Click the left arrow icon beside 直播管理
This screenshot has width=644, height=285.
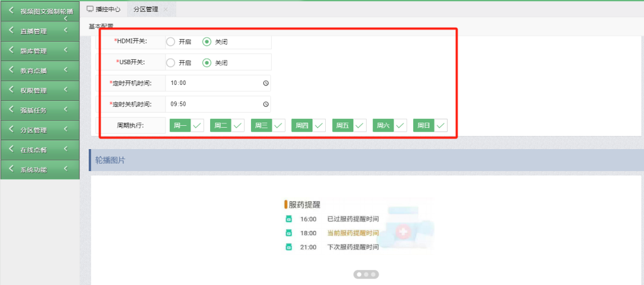11,30
